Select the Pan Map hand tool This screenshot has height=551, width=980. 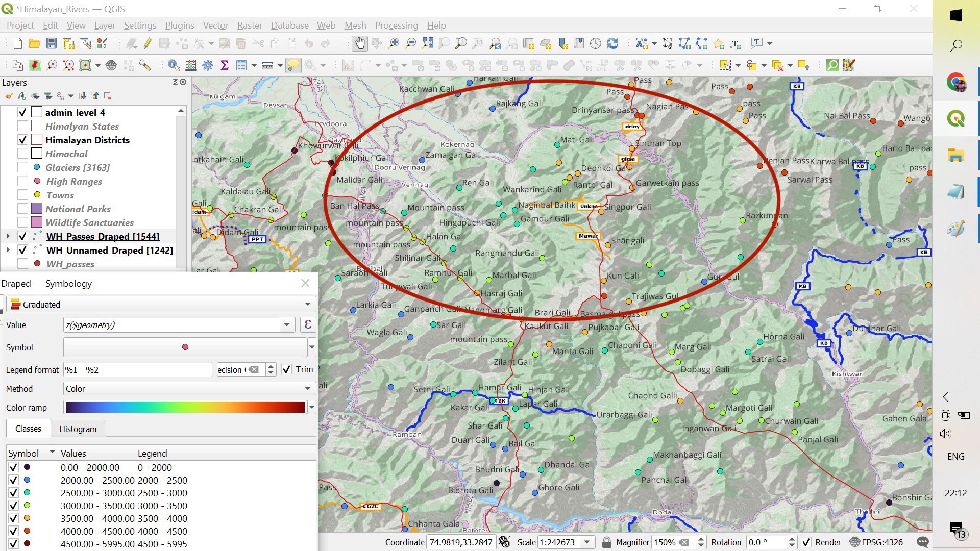click(360, 43)
